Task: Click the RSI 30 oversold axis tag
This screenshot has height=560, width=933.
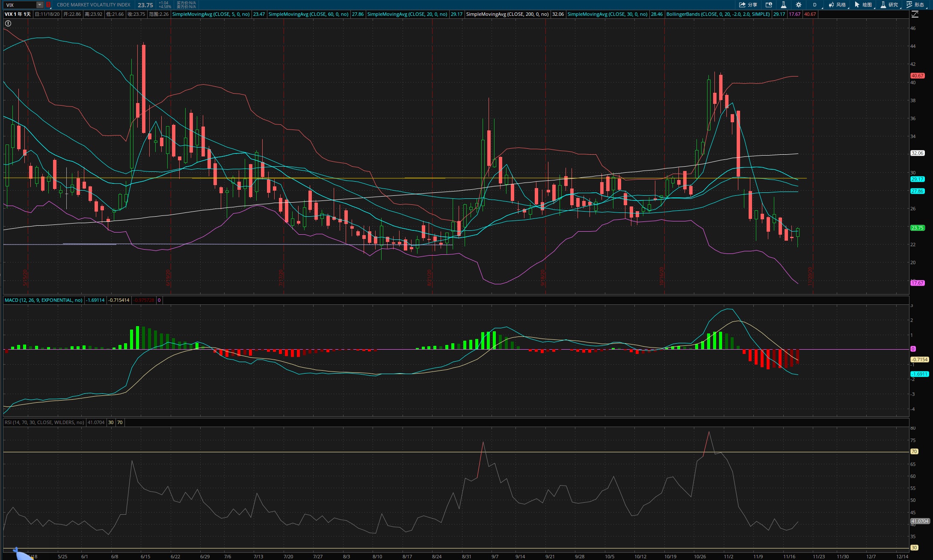Action: point(914,548)
